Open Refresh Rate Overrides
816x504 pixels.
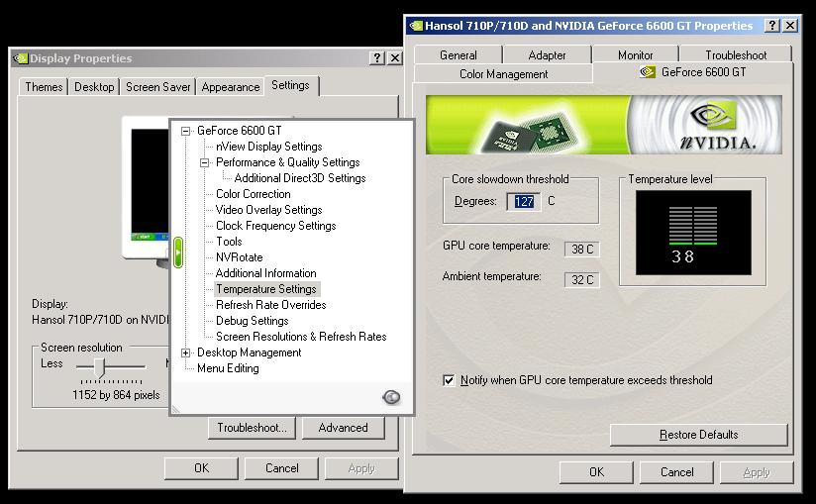tap(271, 305)
